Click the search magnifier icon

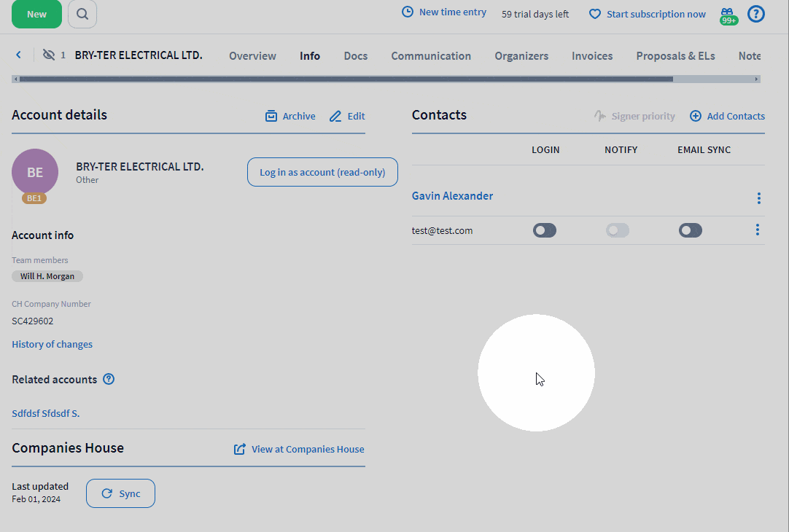(82, 14)
